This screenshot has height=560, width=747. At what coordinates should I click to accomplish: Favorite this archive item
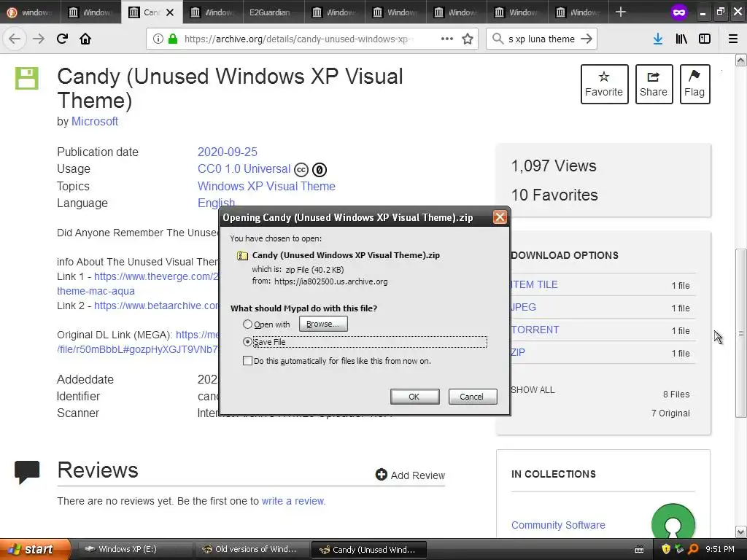coord(604,85)
